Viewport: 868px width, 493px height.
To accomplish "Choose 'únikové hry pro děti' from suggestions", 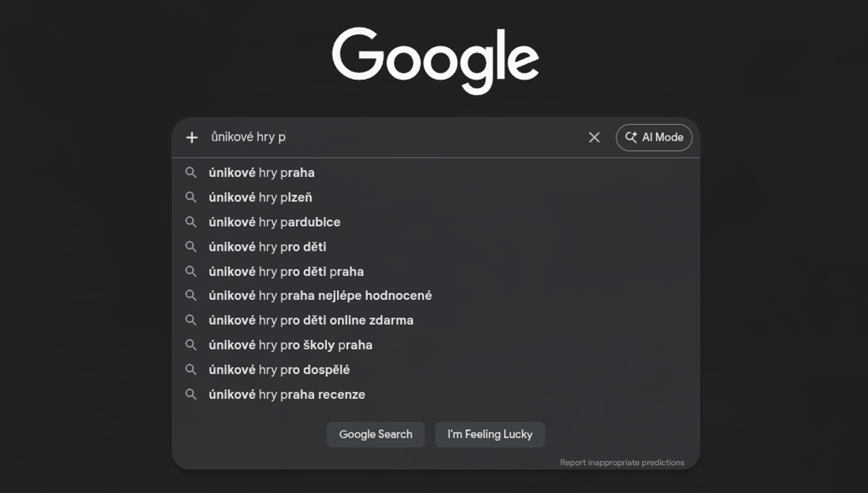I will coord(267,246).
